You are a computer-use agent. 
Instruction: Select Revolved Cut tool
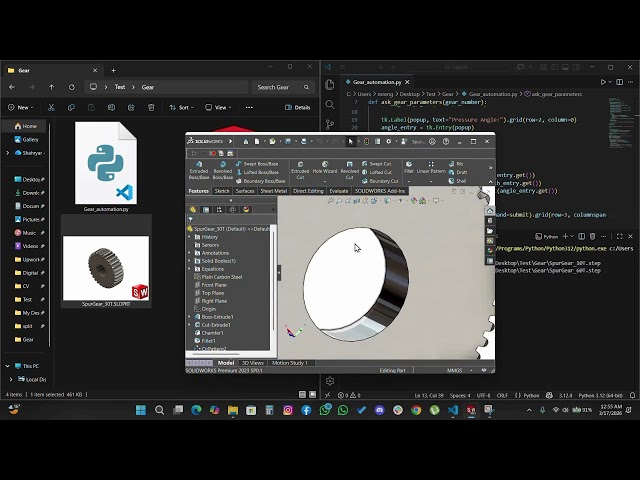(349, 170)
